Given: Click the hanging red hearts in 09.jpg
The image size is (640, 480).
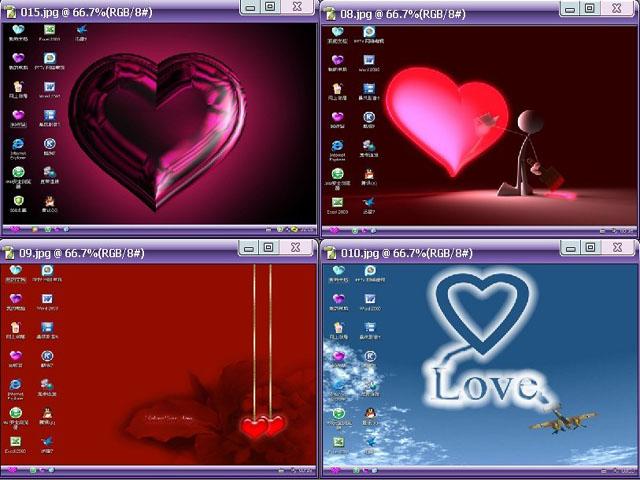Looking at the screenshot, I should [x=264, y=426].
